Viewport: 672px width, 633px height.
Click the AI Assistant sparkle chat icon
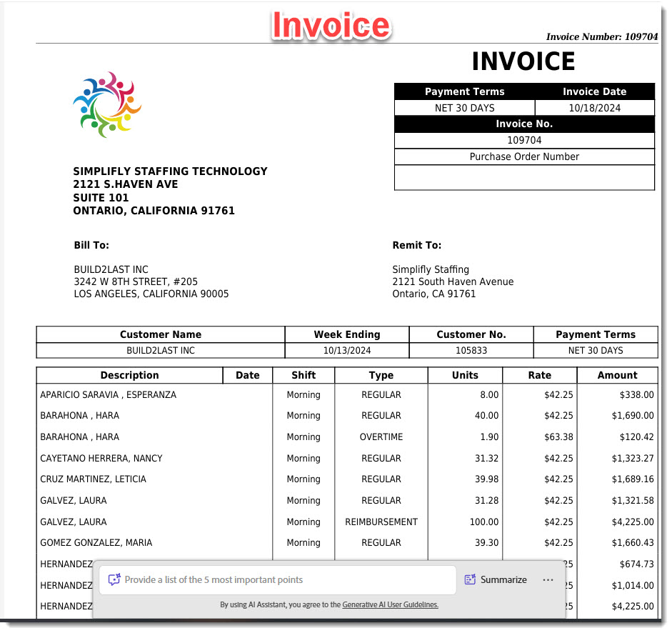pyautogui.click(x=114, y=580)
